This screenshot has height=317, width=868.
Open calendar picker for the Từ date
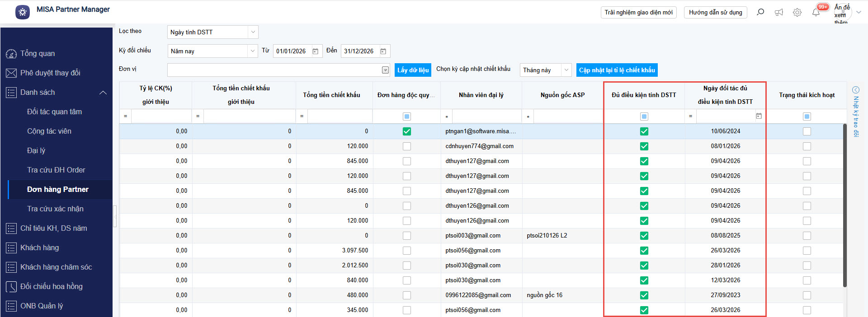click(316, 51)
